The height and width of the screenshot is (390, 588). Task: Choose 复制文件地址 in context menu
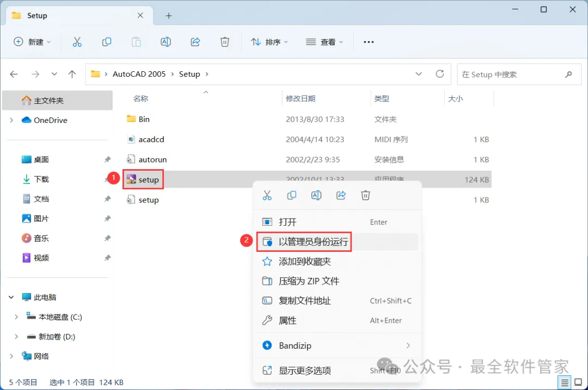tap(338, 301)
